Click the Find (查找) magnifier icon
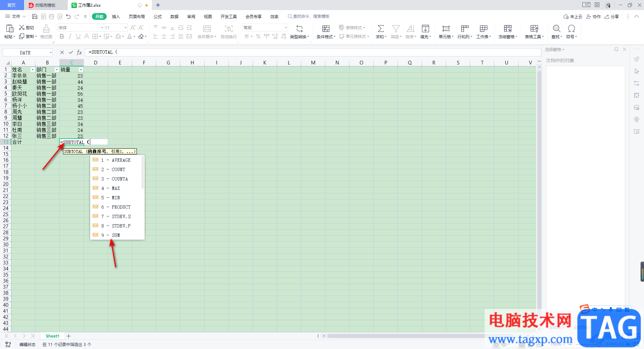644x349 pixels. [x=557, y=29]
